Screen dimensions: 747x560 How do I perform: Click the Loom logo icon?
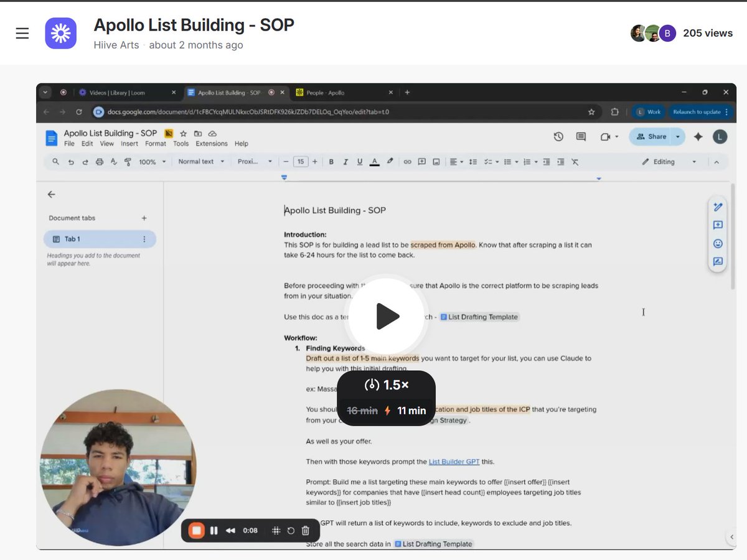61,33
